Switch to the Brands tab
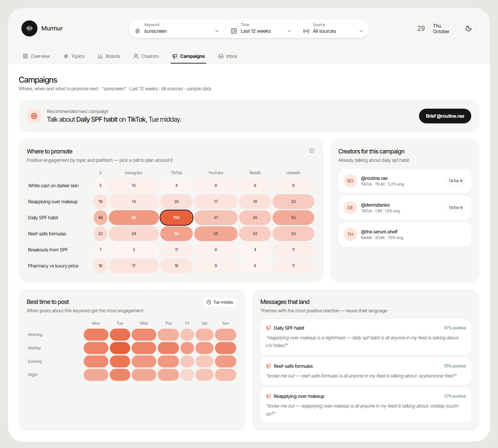This screenshot has height=448, width=498. click(109, 56)
